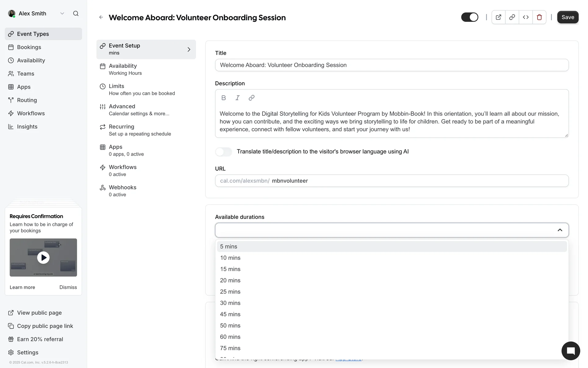Play the Requires Confirmation video thumbnail
The width and height of the screenshot is (588, 368).
pyautogui.click(x=43, y=258)
